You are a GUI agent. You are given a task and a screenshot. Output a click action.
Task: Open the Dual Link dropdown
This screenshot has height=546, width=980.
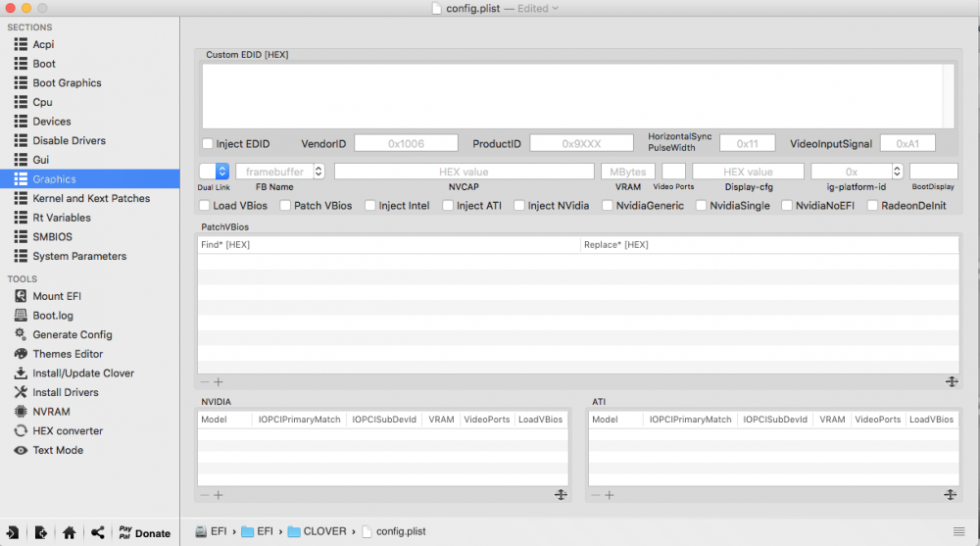215,172
